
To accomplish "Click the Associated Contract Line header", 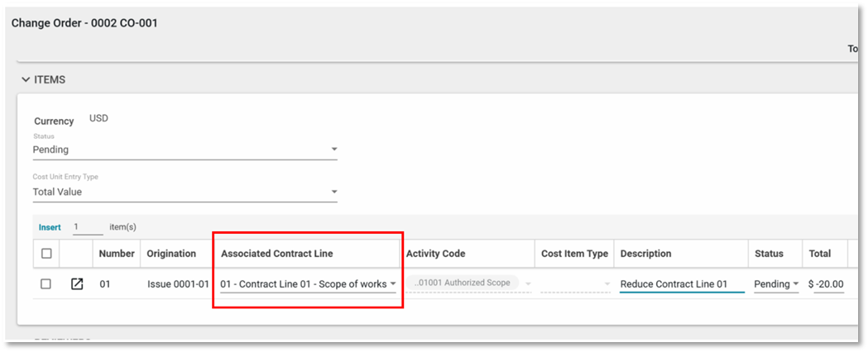I will 277,254.
